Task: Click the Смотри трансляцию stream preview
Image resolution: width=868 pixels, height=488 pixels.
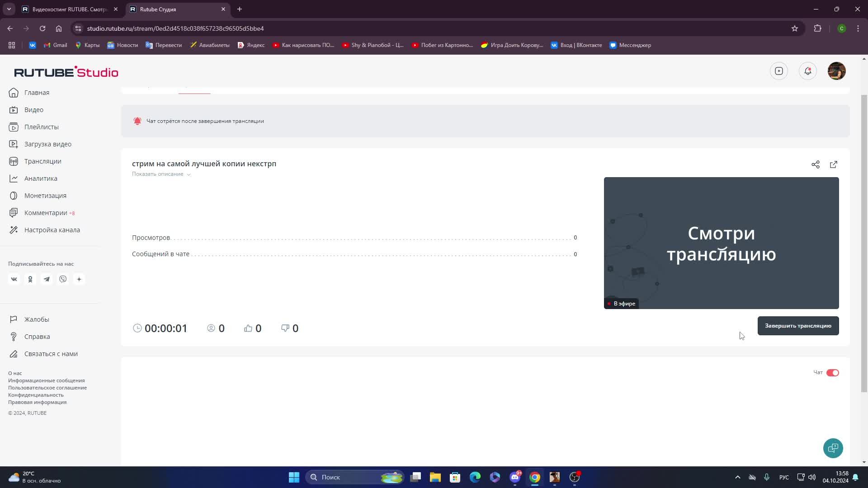Action: 722,243
